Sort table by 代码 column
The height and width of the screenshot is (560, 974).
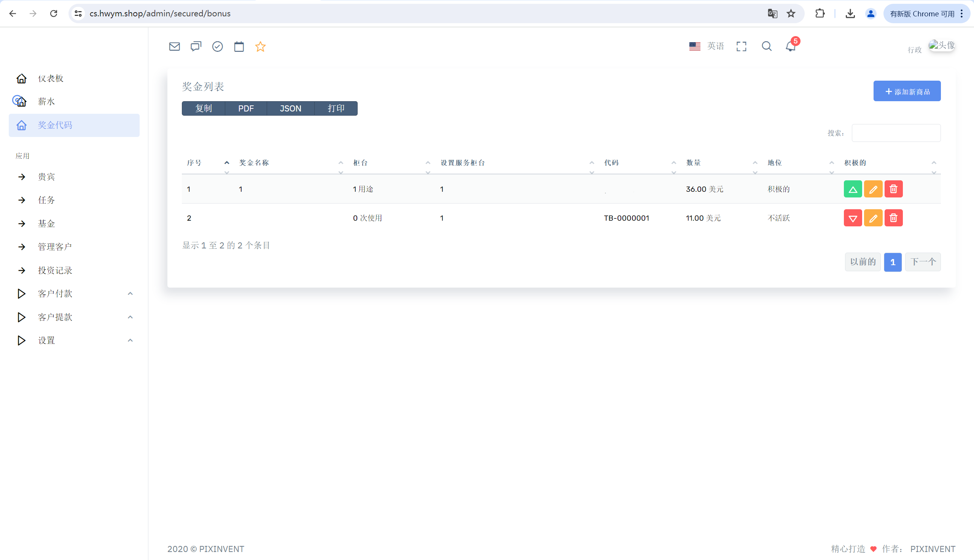point(640,163)
